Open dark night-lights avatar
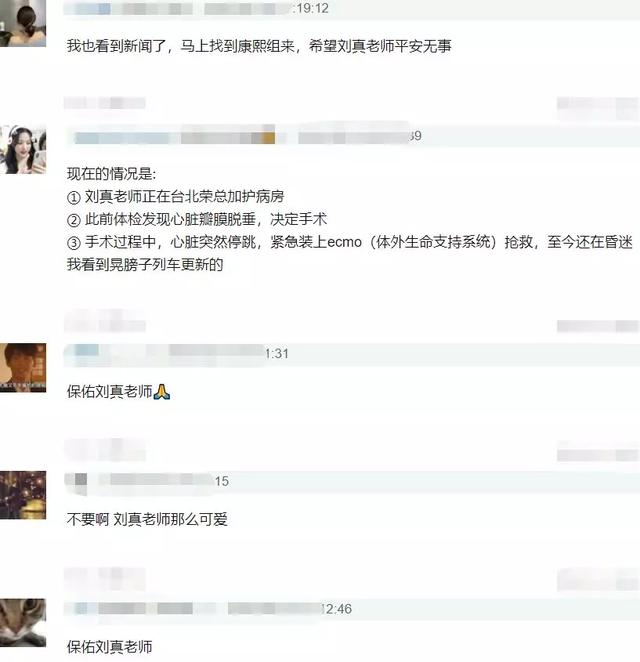The height and width of the screenshot is (662, 640). (x=23, y=495)
